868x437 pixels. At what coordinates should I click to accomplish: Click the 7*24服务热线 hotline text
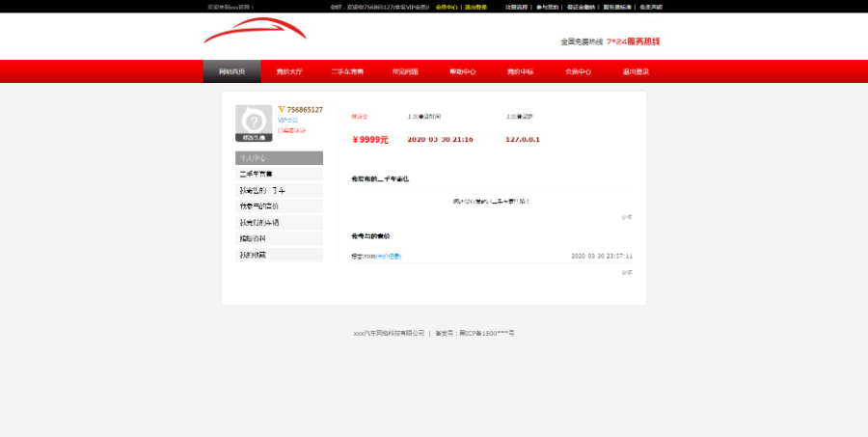634,41
